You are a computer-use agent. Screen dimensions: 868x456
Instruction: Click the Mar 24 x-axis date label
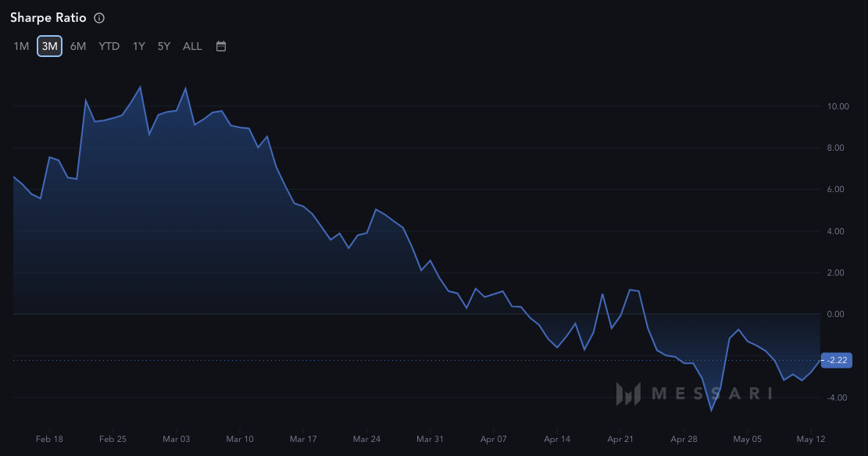click(366, 439)
